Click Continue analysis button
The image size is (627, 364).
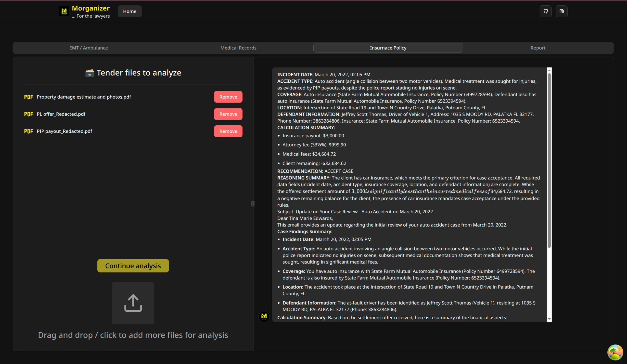133,266
